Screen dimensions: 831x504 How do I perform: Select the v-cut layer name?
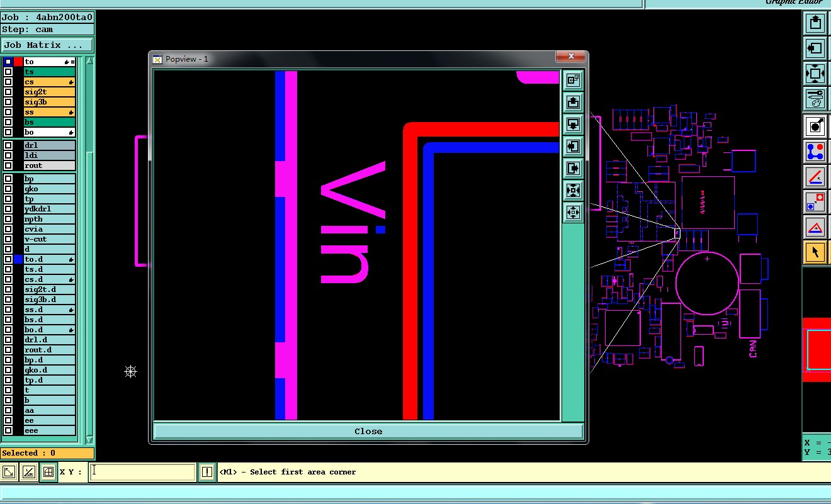point(50,239)
